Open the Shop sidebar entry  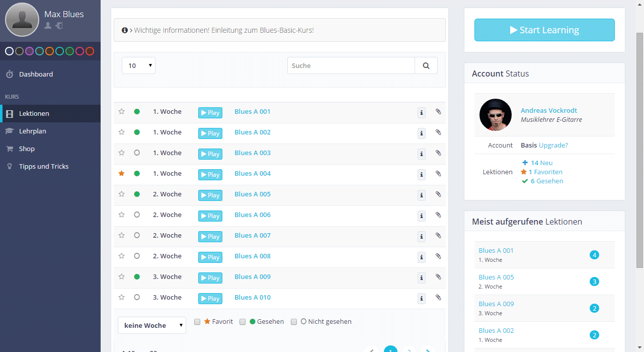pos(50,149)
